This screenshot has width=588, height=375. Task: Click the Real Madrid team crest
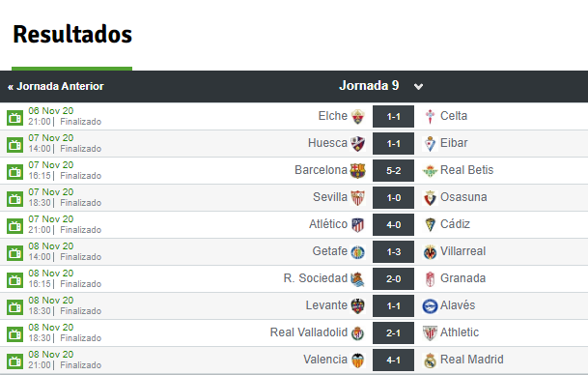click(430, 360)
